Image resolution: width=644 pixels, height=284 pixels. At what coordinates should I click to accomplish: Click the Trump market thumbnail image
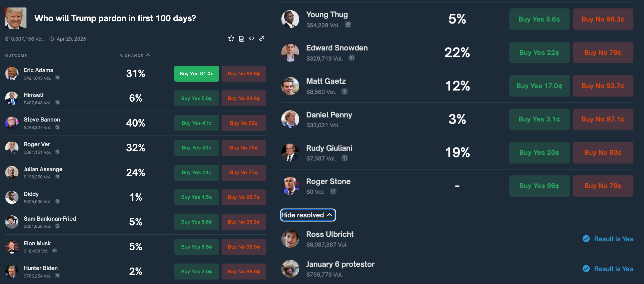[x=16, y=18]
